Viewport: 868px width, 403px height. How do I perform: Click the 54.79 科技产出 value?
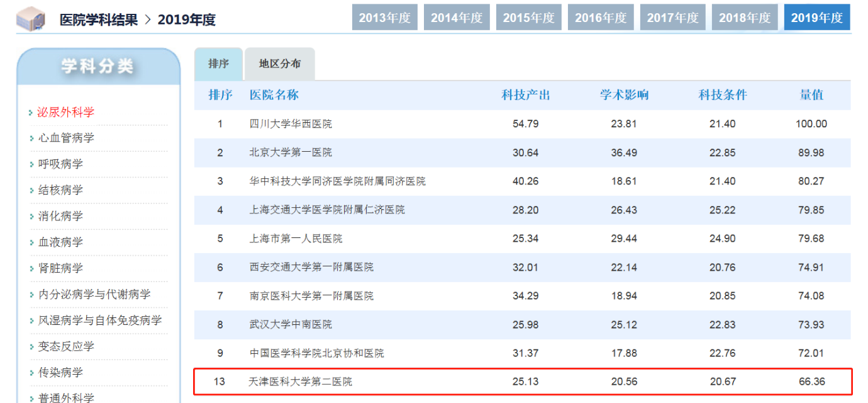[526, 124]
